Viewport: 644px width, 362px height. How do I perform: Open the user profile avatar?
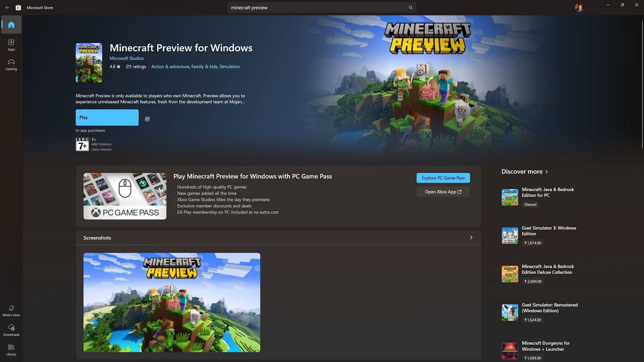579,7
